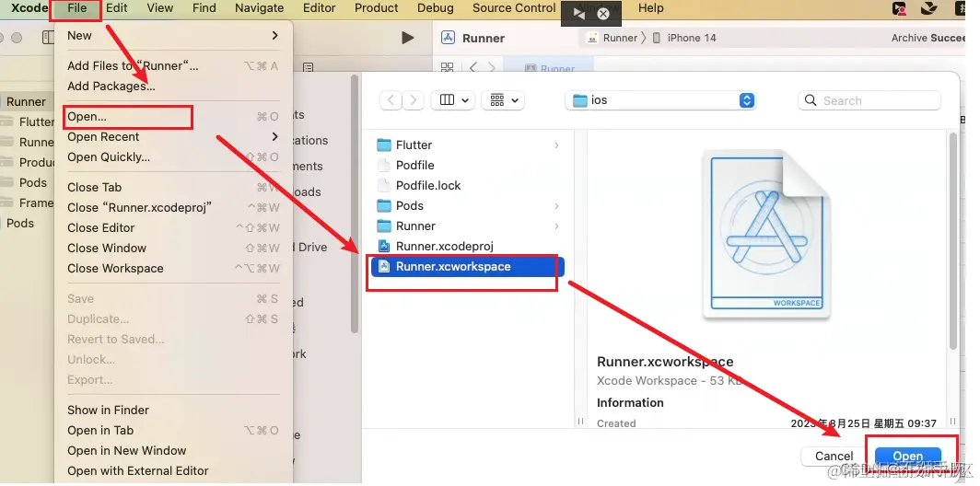This screenshot has height=486, width=980.
Task: Expand the New submenu
Action: pyautogui.click(x=173, y=36)
